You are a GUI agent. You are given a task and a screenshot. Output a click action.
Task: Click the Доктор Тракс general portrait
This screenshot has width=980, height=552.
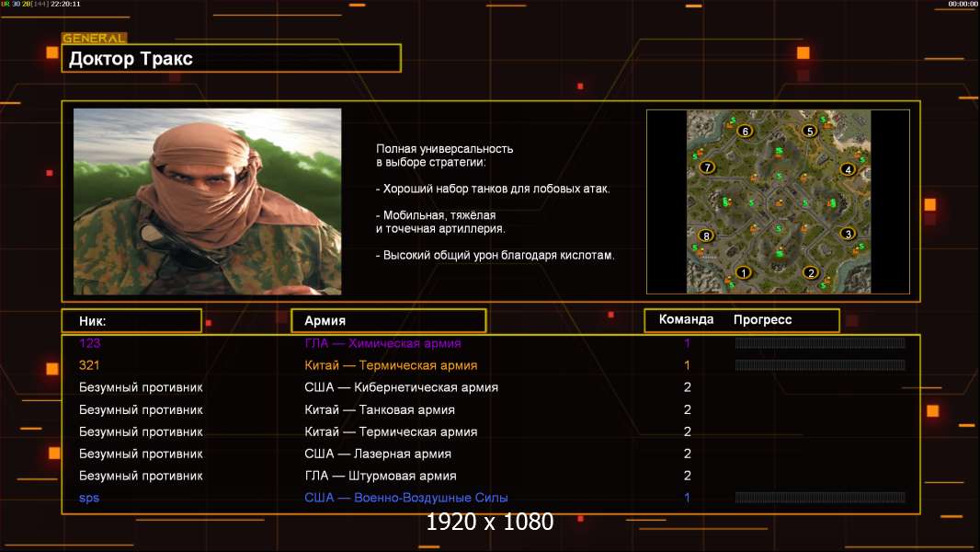(x=207, y=201)
